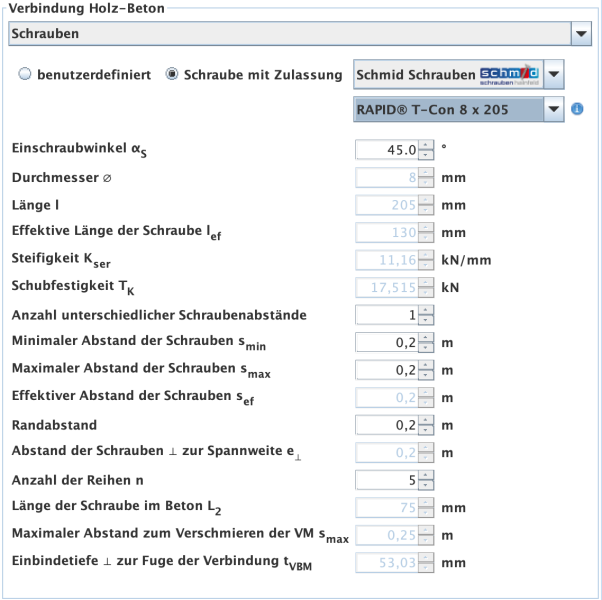This screenshot has height=600, width=602.
Task: Click the kN/mm unit label
Action: pyautogui.click(x=466, y=260)
